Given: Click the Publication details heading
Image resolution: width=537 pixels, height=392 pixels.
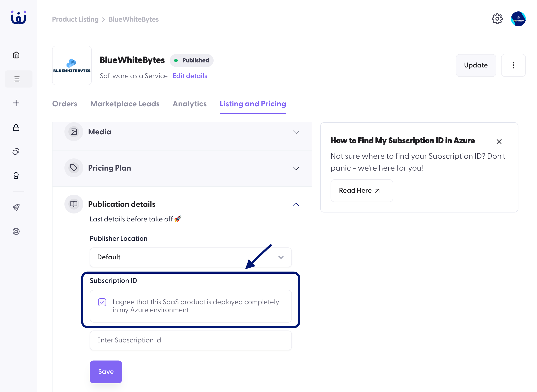Looking at the screenshot, I should tap(122, 204).
